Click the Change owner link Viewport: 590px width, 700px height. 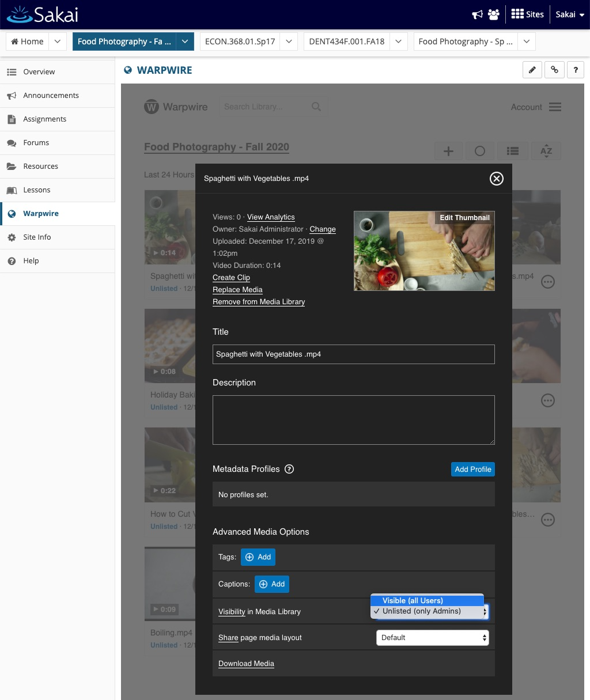click(x=323, y=229)
